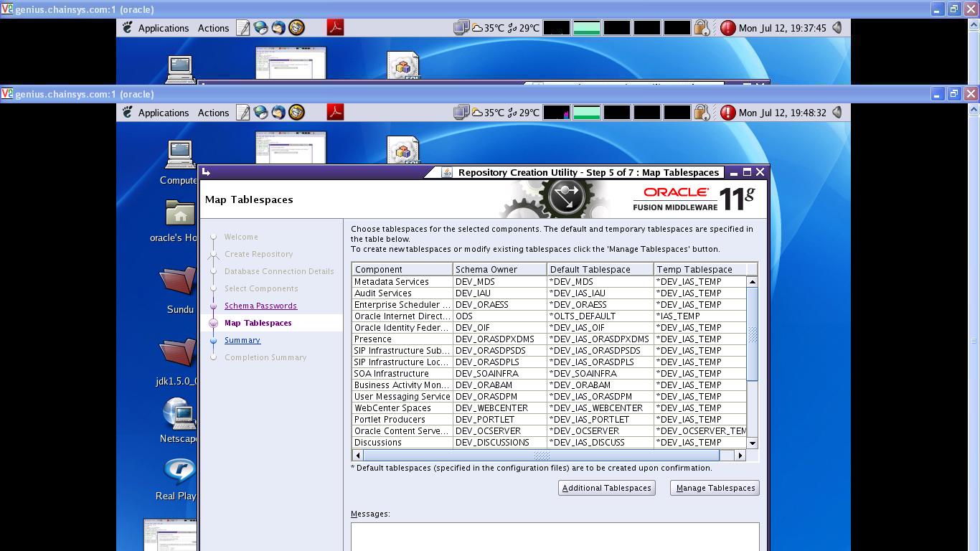
Task: Open the SQL cube icon on the desktop
Action: pyautogui.click(x=402, y=151)
